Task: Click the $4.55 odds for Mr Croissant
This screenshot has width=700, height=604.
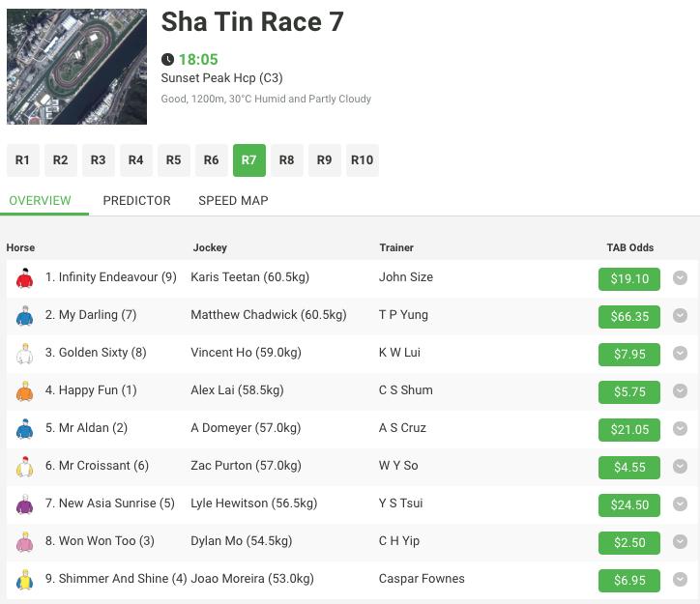Action: (629, 467)
